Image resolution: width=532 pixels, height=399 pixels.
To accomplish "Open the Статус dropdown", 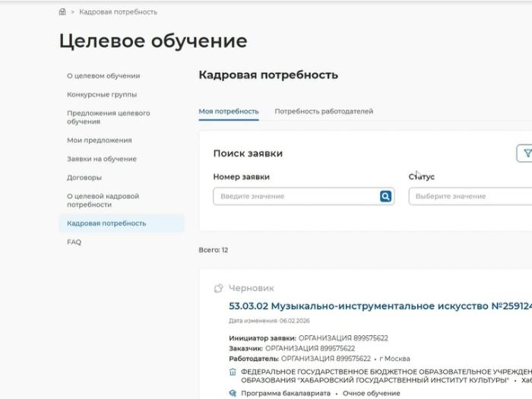I will tap(470, 196).
